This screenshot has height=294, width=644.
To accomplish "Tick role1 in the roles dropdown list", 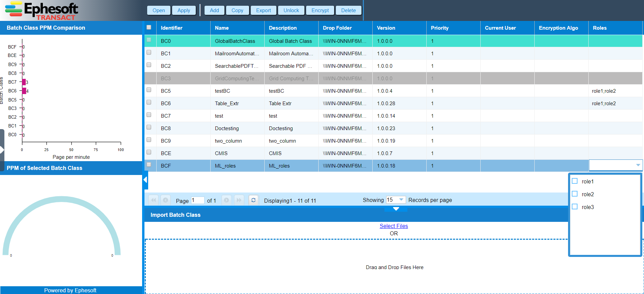I will coord(575,181).
